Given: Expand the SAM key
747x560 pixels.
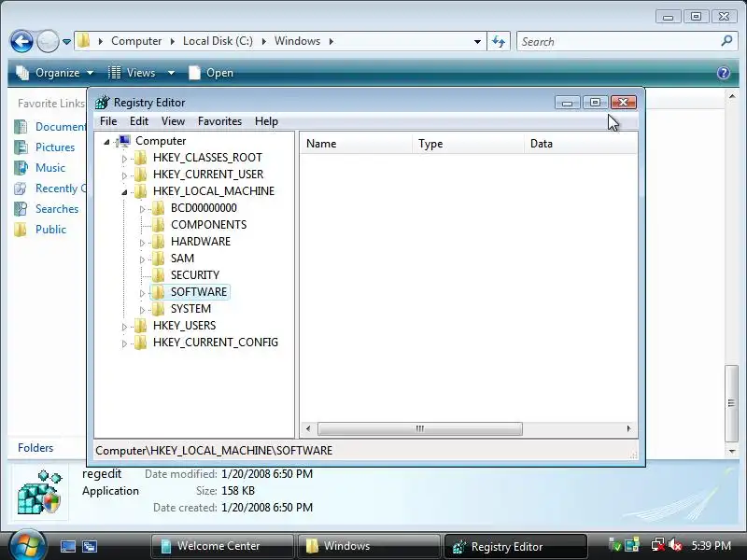Looking at the screenshot, I should [x=142, y=259].
